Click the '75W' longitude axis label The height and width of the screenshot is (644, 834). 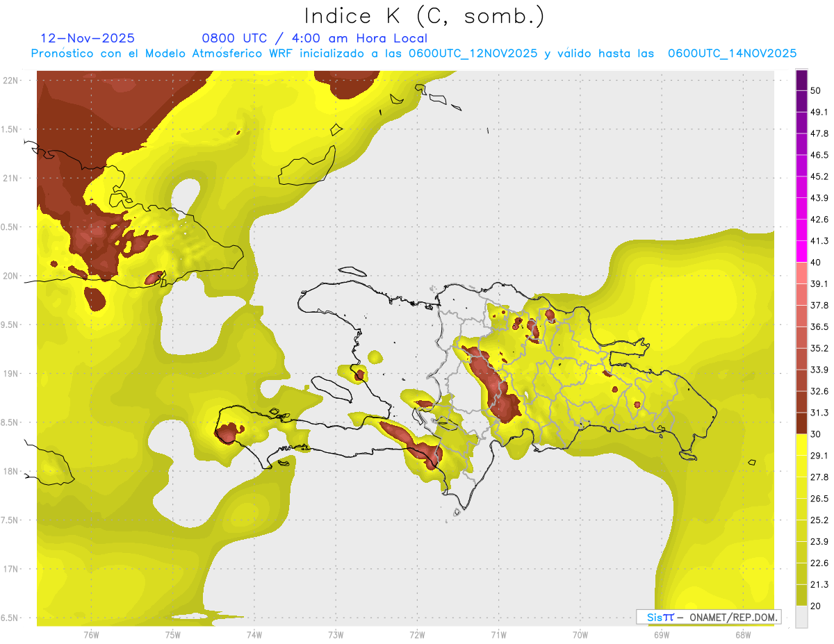click(172, 636)
